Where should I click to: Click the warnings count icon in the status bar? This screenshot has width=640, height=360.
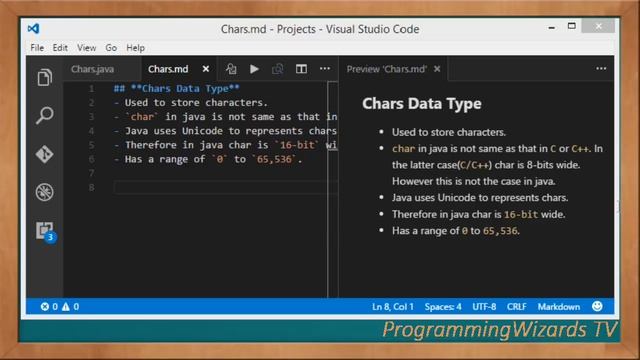66,307
